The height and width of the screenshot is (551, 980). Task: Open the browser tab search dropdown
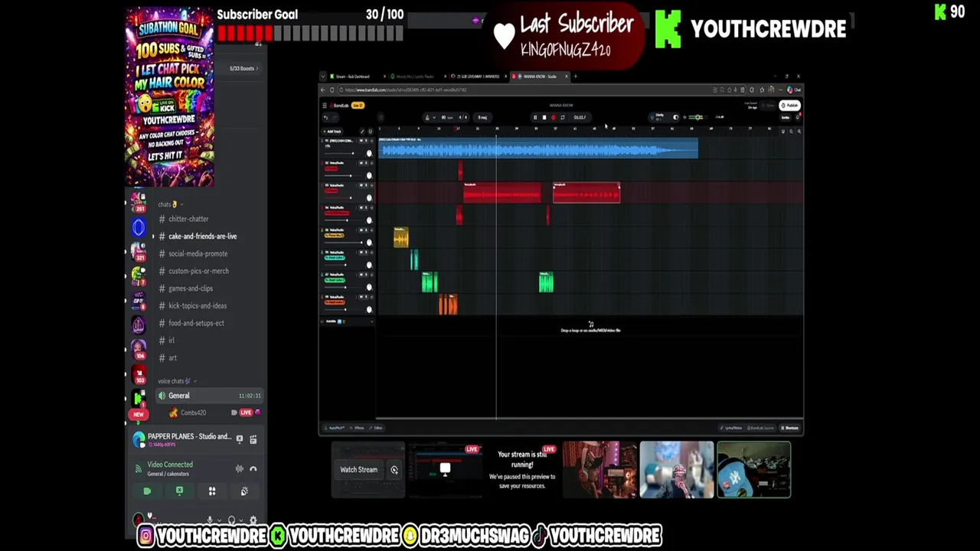(322, 77)
